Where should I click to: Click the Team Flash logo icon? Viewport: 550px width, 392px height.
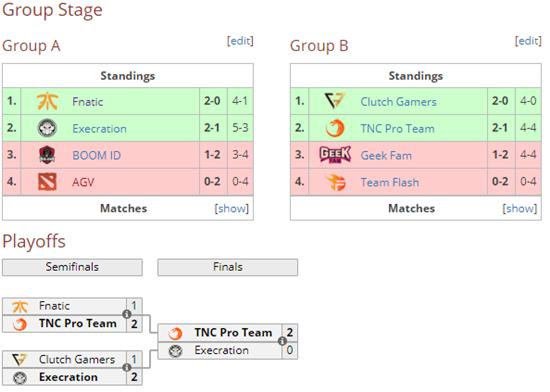coord(335,182)
